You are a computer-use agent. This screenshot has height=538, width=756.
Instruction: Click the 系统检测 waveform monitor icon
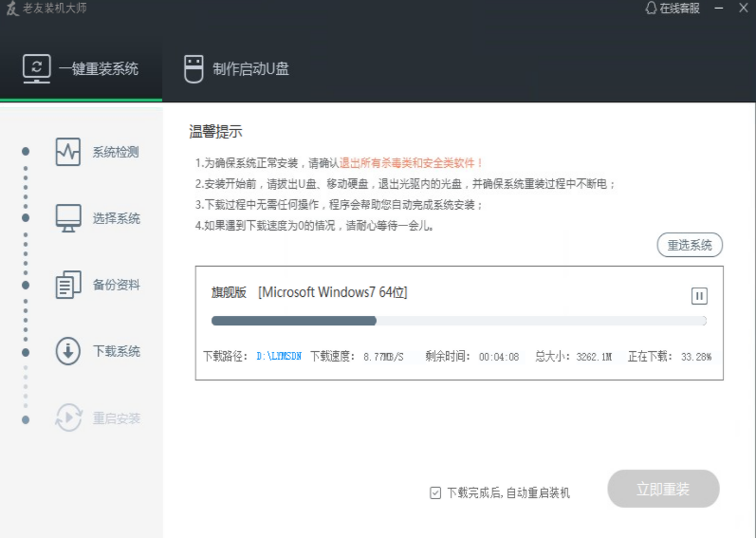(x=68, y=152)
